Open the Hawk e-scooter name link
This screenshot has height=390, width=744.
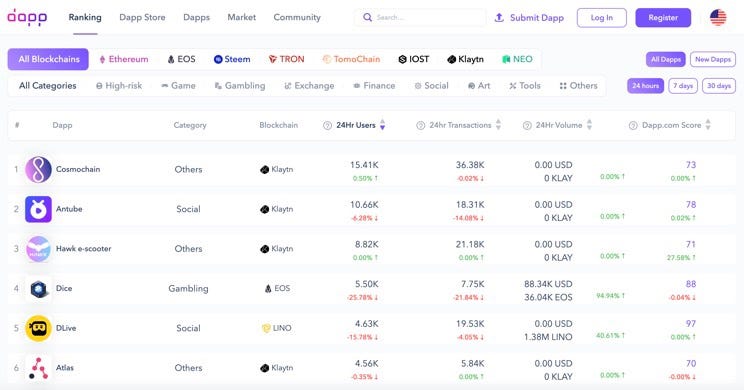[x=84, y=249]
